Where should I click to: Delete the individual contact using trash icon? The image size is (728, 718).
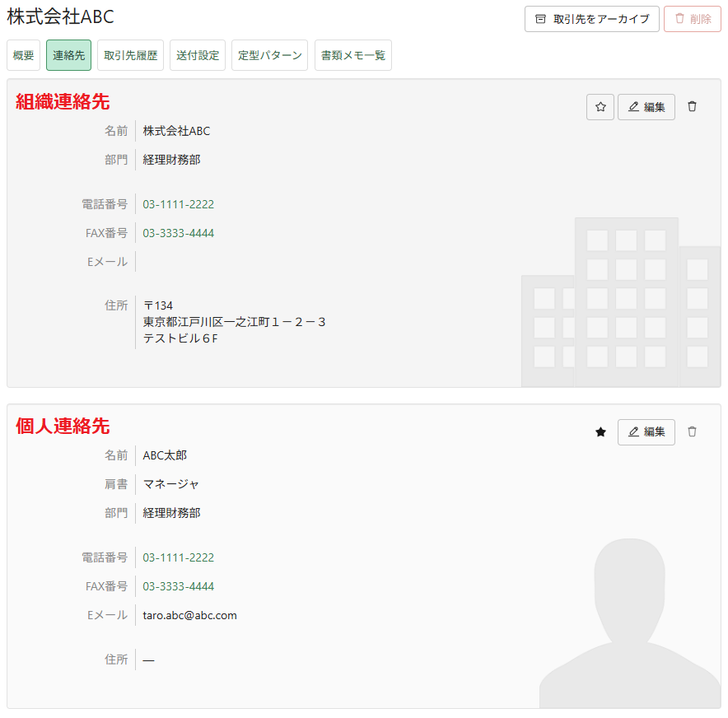click(x=692, y=432)
